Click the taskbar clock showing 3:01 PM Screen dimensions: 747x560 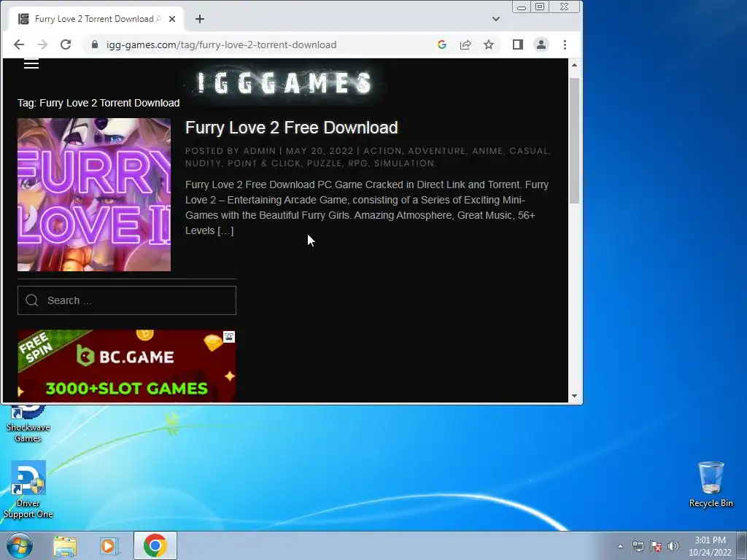[x=710, y=546]
